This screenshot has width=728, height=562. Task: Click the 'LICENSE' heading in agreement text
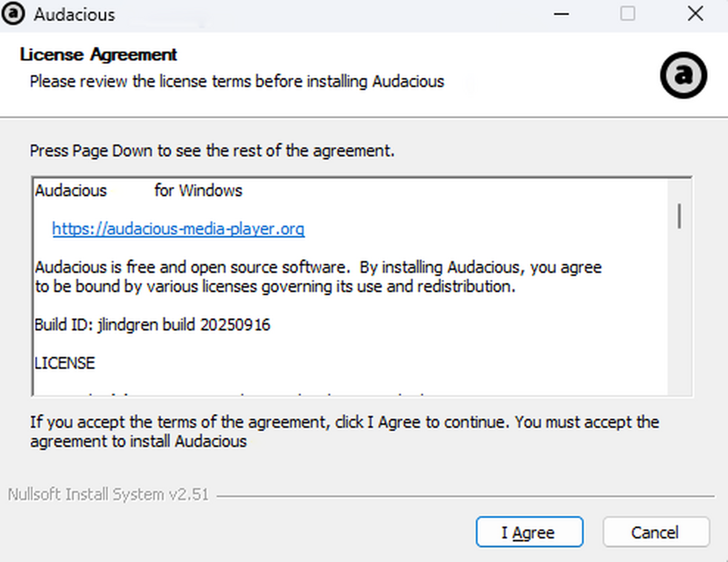click(65, 363)
